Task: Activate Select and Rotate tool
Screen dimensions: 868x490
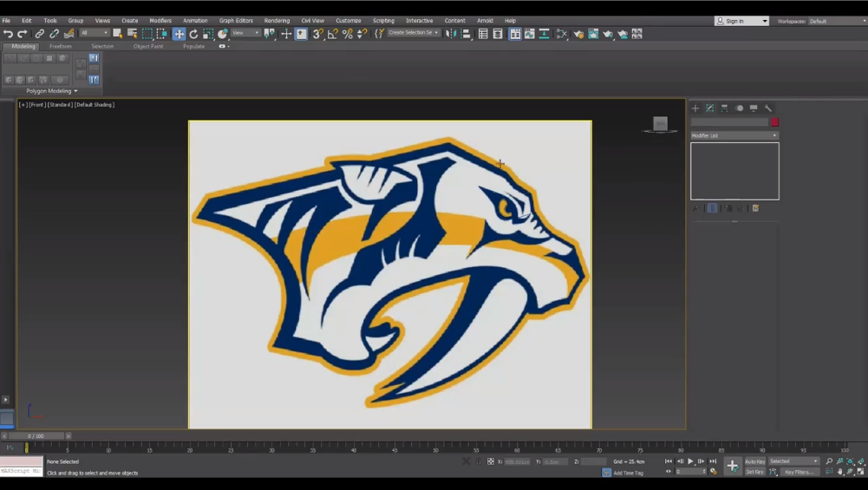Action: [x=193, y=34]
